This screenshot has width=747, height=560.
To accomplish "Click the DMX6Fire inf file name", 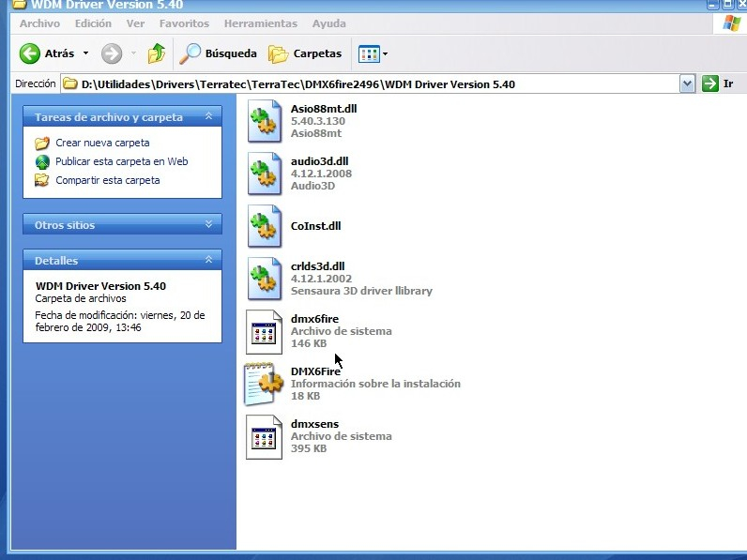I will pos(315,371).
